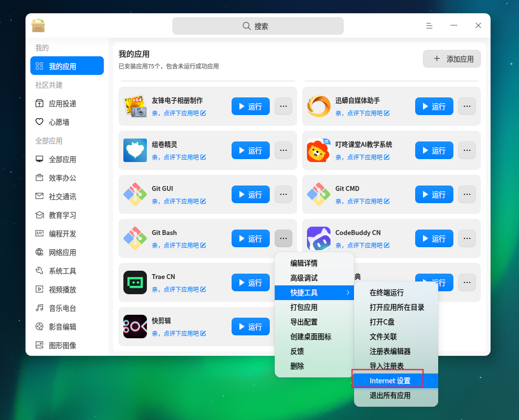Click the Git Bash app icon
The width and height of the screenshot is (519, 420).
(135, 238)
